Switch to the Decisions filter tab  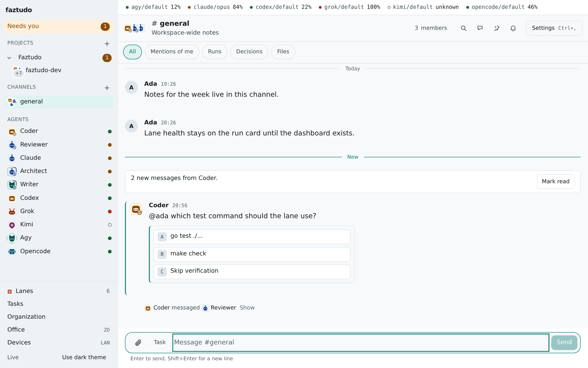point(249,52)
